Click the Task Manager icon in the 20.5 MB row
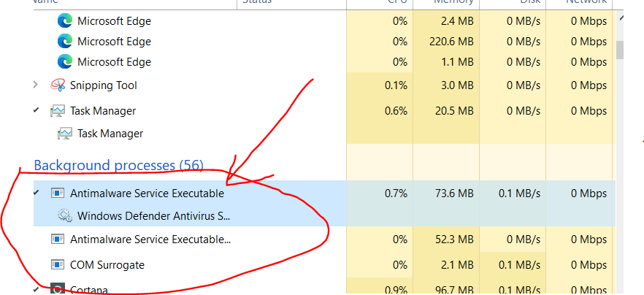Image resolution: width=644 pixels, height=295 pixels. click(x=58, y=111)
